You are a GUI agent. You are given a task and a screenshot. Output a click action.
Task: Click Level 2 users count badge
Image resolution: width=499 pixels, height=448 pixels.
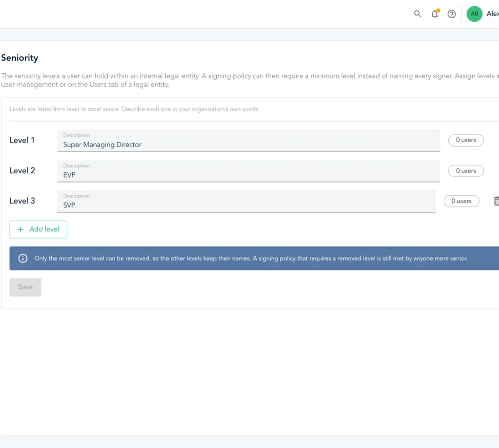466,171
